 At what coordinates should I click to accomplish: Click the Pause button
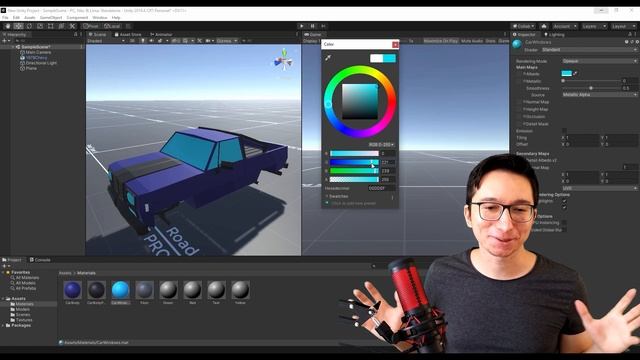(x=313, y=26)
